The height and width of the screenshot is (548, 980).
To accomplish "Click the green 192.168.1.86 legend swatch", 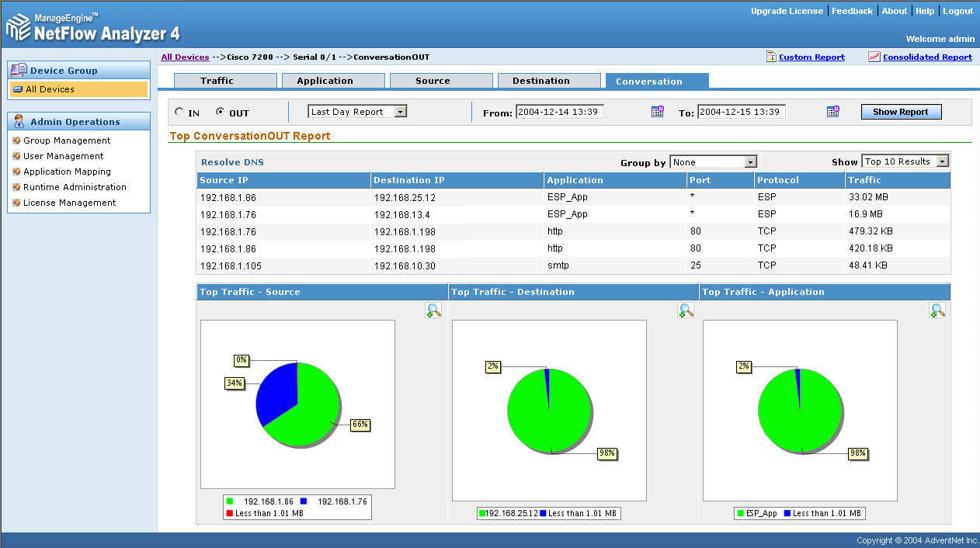I will [231, 501].
